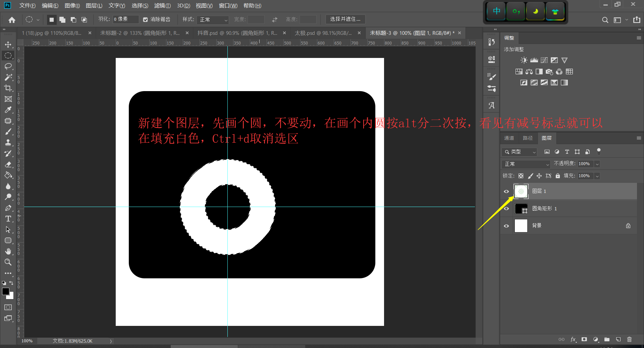Select the Eraser tool
644x348 pixels.
point(8,164)
